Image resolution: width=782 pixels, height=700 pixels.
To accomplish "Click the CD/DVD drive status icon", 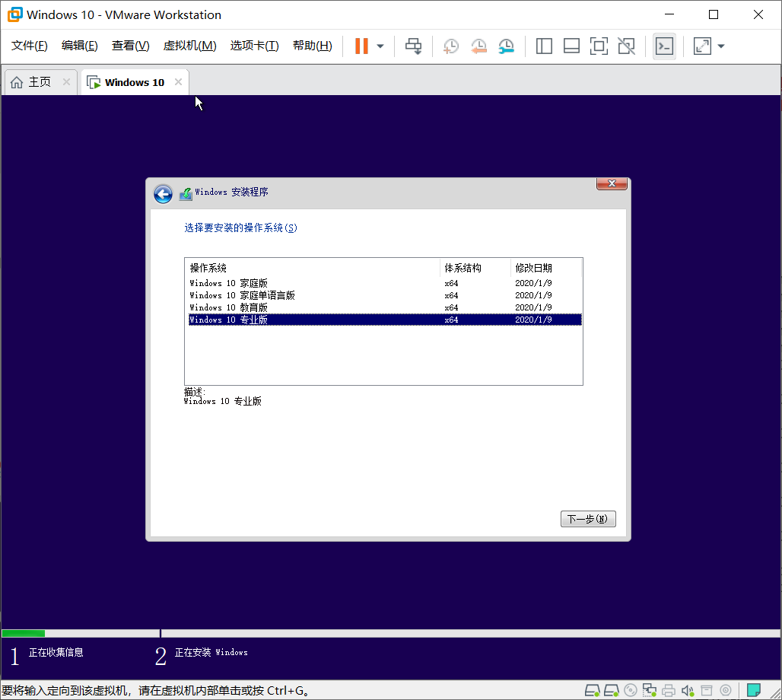I will tap(631, 691).
